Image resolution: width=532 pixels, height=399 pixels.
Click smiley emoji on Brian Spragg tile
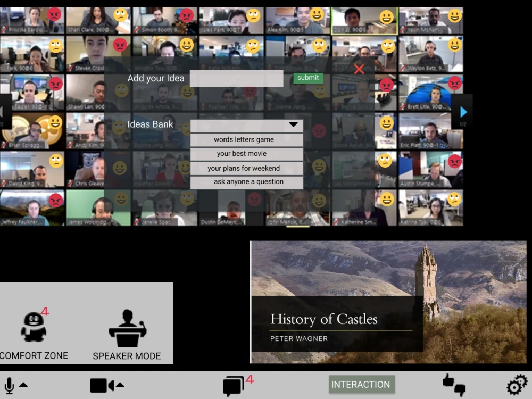55,122
